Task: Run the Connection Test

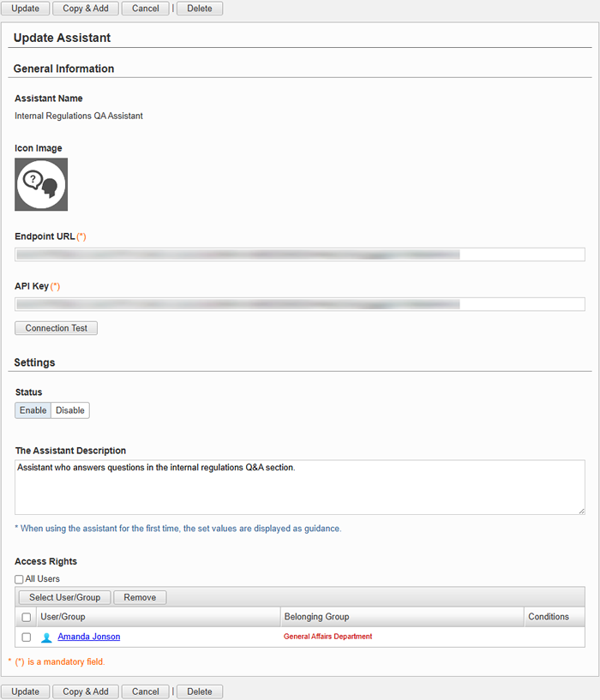Action: click(57, 328)
